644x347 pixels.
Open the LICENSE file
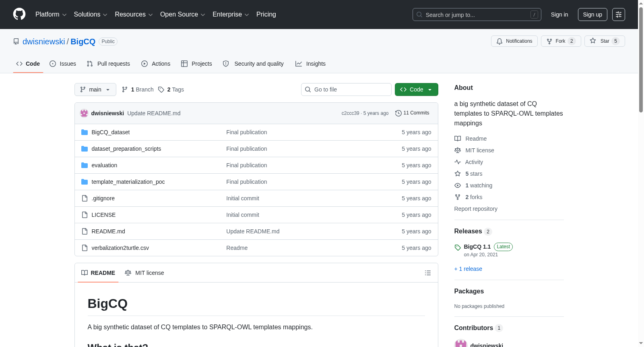(103, 215)
